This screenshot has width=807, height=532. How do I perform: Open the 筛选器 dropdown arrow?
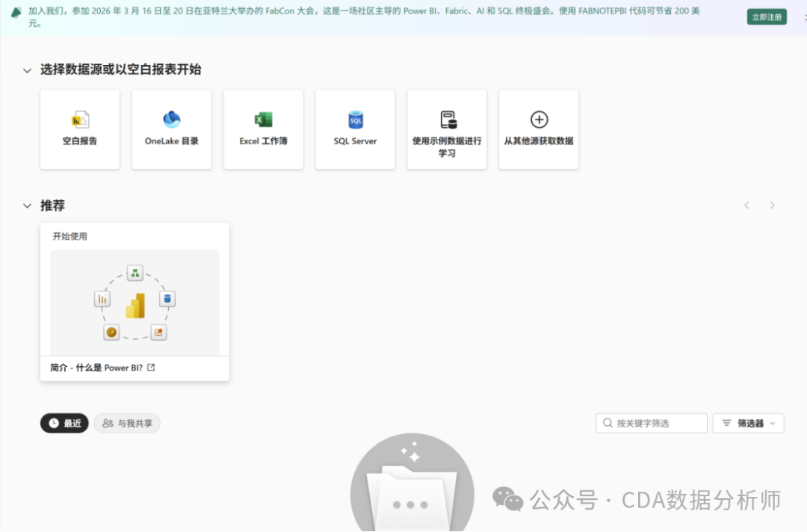[771, 423]
